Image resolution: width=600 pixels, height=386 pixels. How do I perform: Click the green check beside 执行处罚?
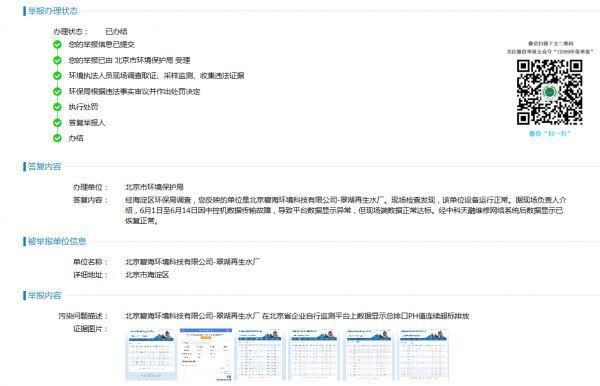tap(57, 107)
